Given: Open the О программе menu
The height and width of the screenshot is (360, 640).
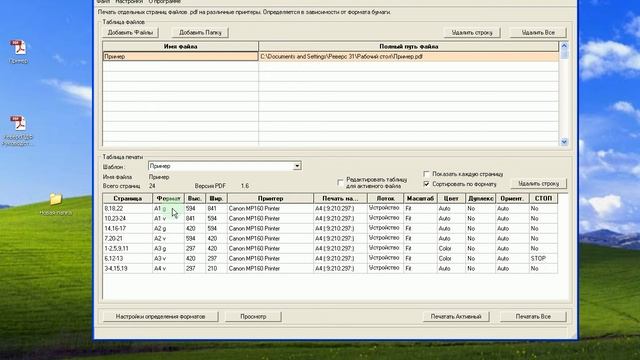Looking at the screenshot, I should [164, 2].
